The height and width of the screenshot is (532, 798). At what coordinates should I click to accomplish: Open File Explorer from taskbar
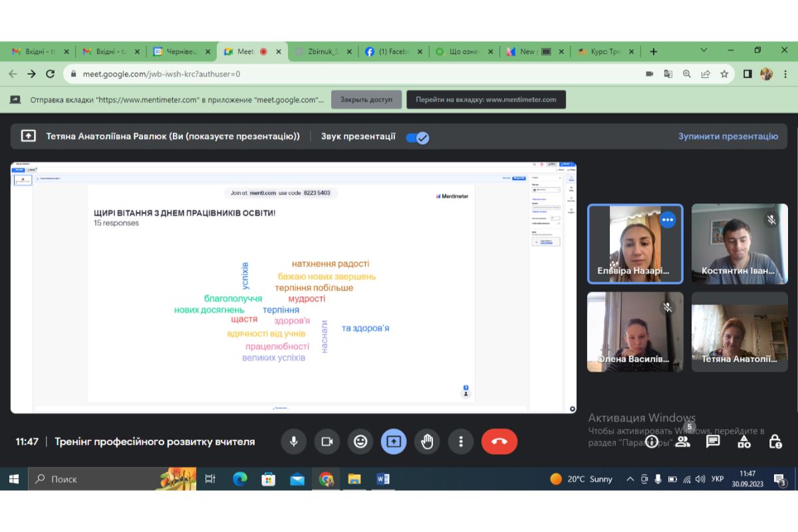354,479
